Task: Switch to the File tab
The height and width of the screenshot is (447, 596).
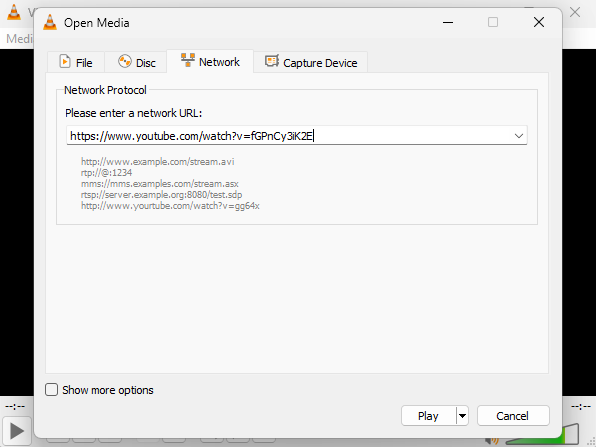Action: [x=76, y=62]
